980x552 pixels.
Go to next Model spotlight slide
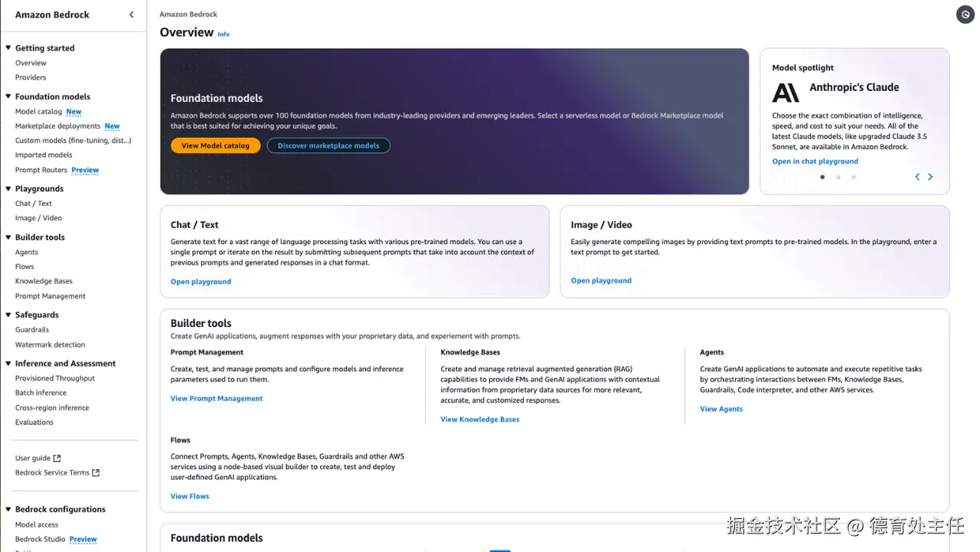pyautogui.click(x=930, y=177)
